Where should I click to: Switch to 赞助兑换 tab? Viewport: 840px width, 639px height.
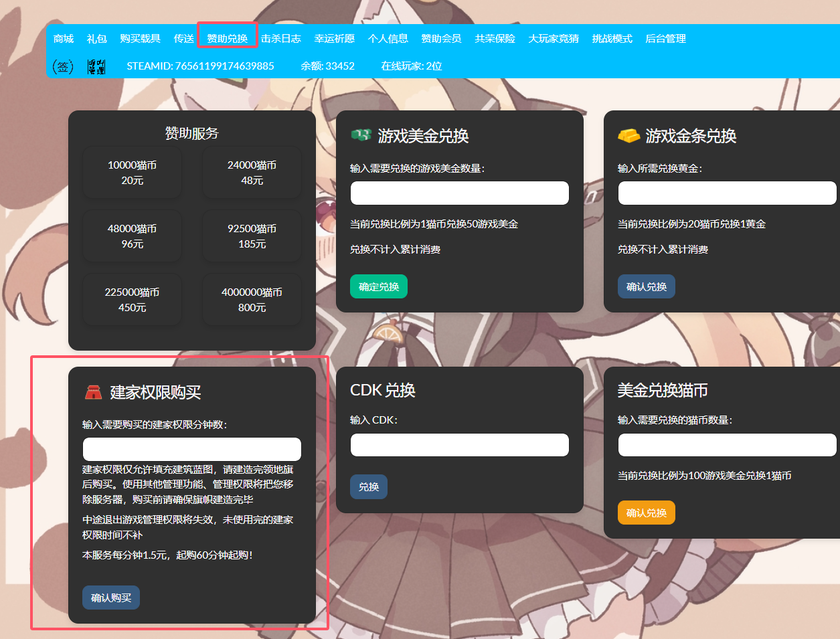coord(228,39)
